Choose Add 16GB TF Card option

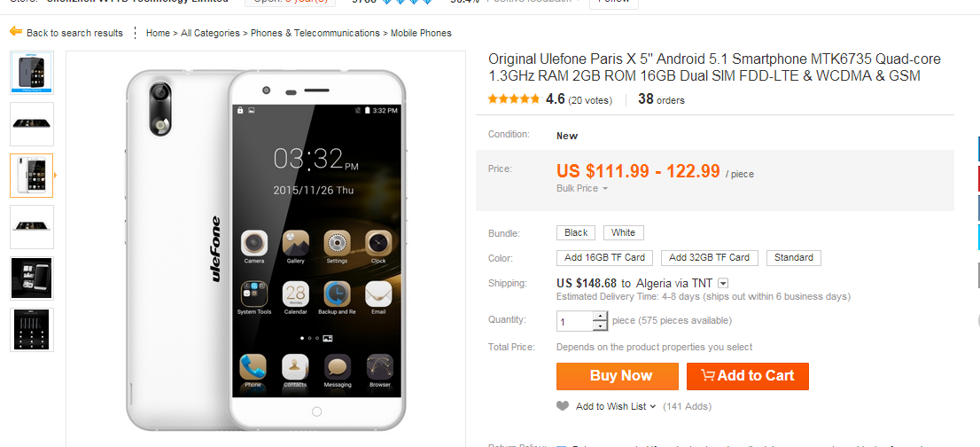click(x=605, y=257)
